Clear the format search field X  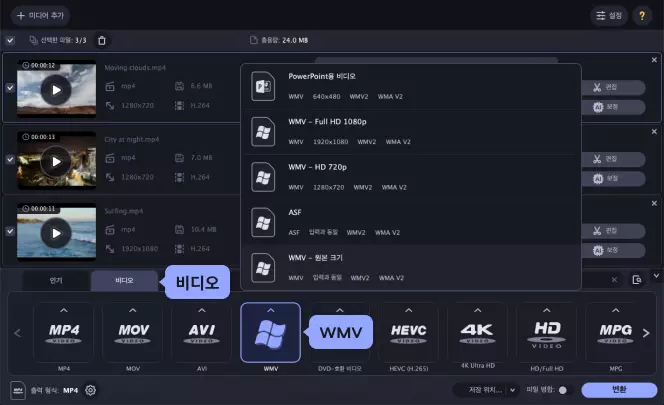[614, 280]
